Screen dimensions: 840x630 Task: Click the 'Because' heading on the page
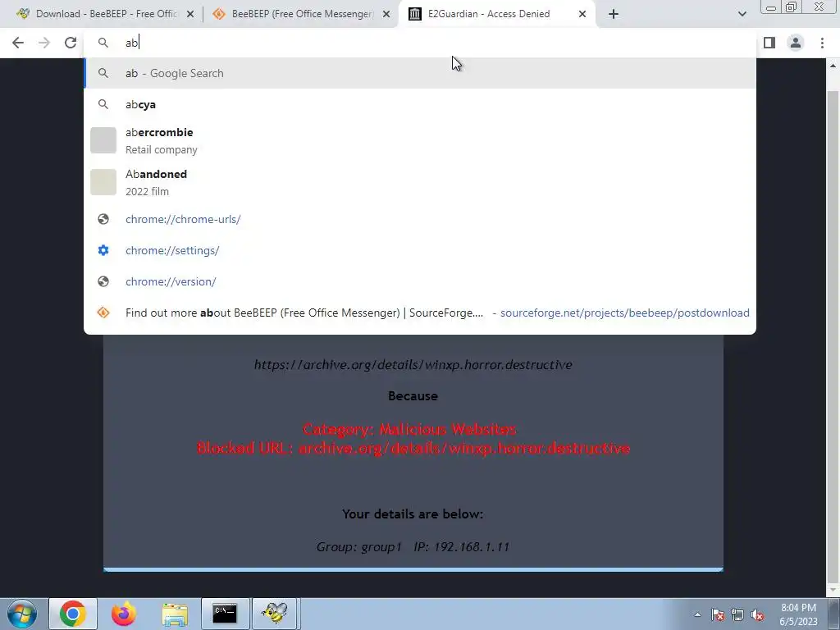413,396
